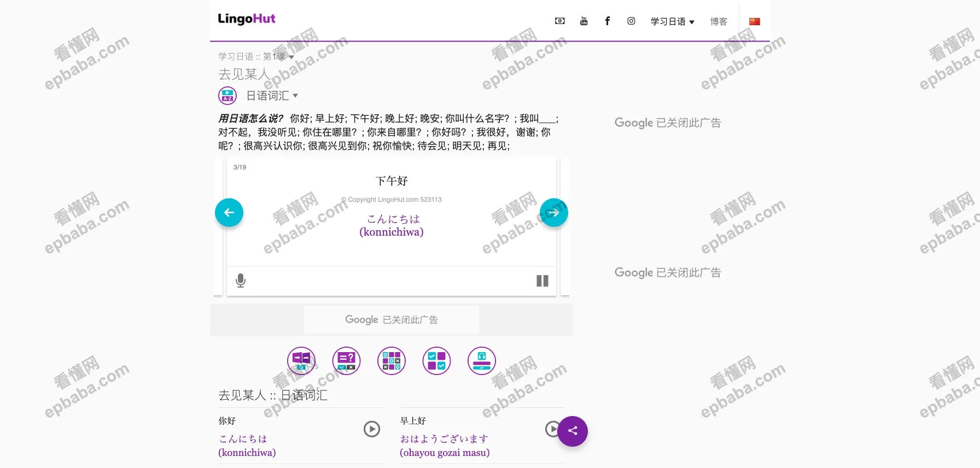Click the microphone record icon
This screenshot has height=468, width=980.
pos(241,280)
